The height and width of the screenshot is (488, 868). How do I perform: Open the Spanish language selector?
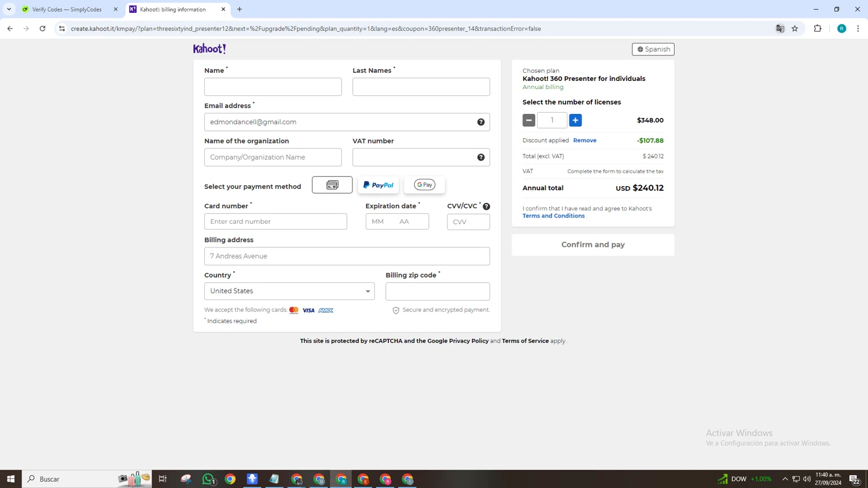(653, 49)
